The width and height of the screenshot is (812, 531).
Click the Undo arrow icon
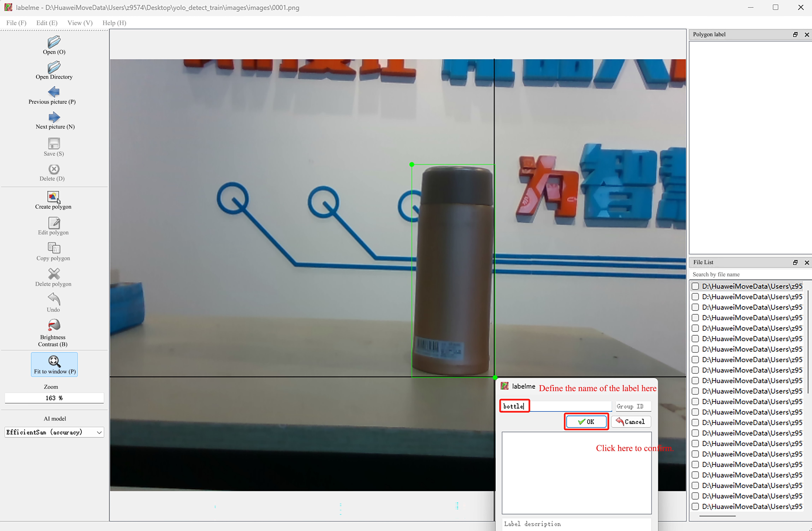[54, 299]
